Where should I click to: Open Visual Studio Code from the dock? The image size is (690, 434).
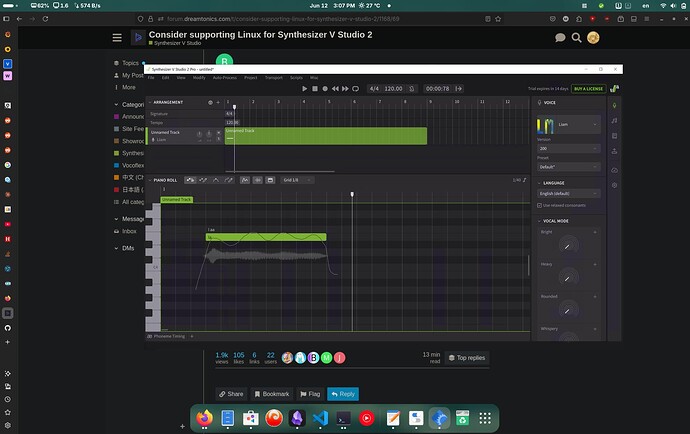pos(320,418)
